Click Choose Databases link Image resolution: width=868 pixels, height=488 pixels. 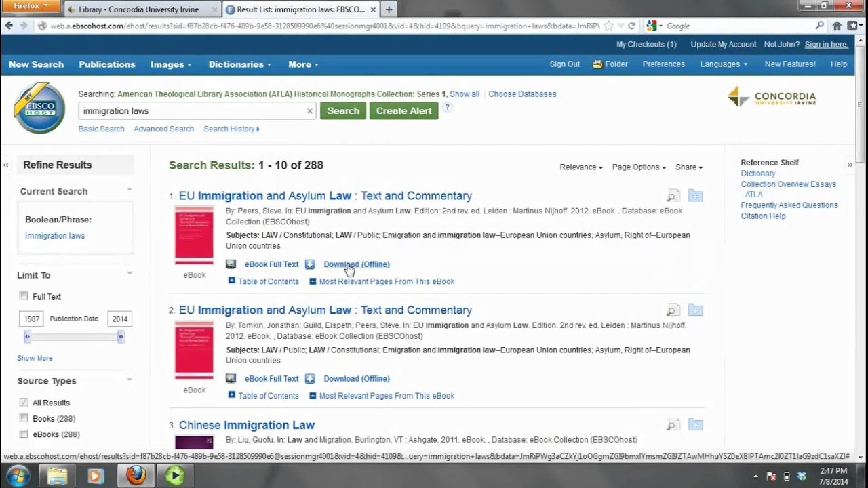click(x=522, y=94)
